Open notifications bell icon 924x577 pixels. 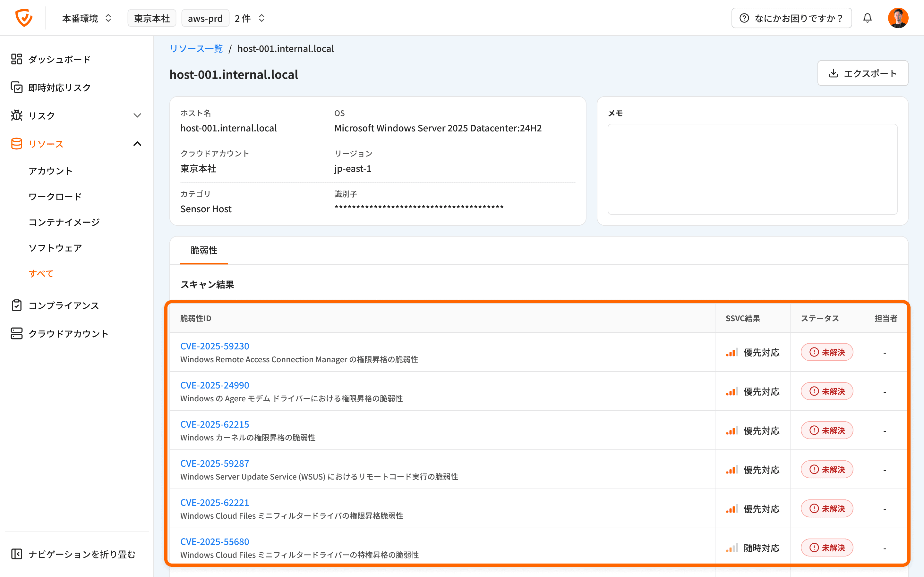(x=868, y=18)
